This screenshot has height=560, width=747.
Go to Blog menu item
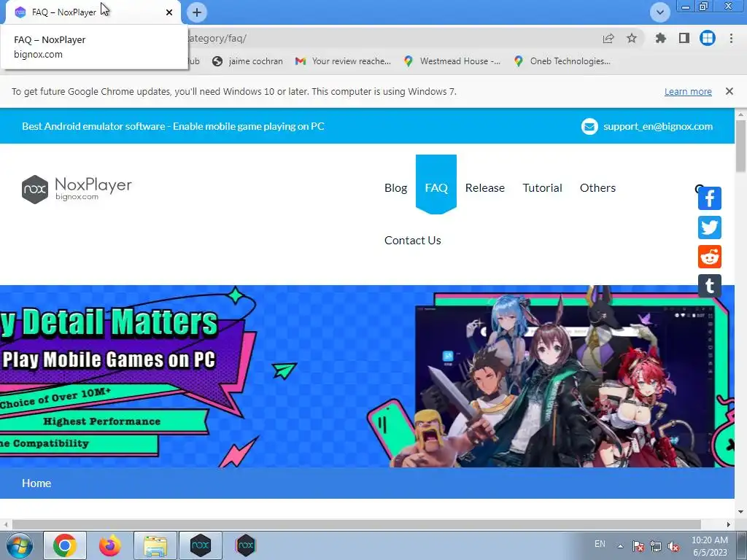[x=396, y=188]
